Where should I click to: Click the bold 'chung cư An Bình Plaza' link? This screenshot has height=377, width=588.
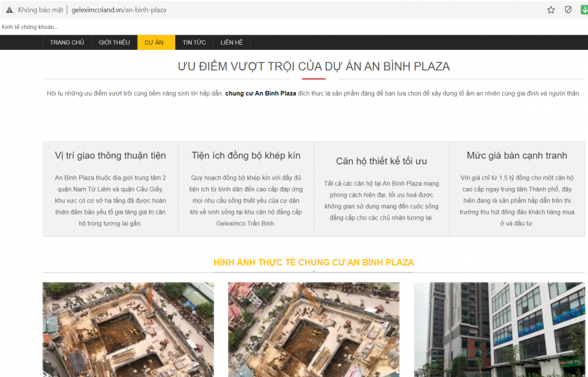tap(260, 93)
